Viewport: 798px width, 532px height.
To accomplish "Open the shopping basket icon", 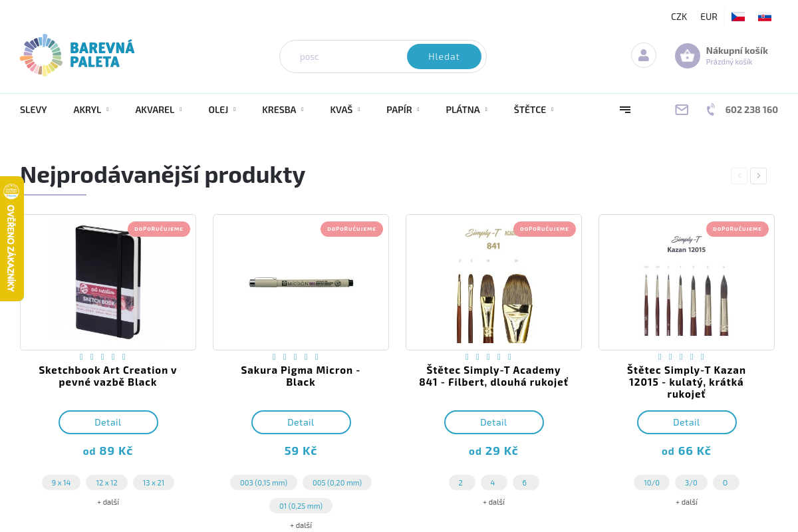I will [688, 56].
